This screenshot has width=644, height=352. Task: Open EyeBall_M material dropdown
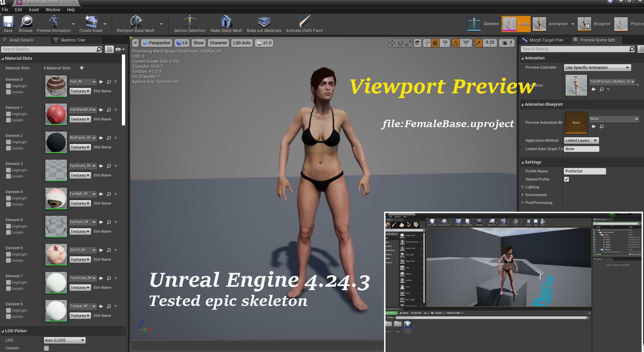pyautogui.click(x=83, y=194)
